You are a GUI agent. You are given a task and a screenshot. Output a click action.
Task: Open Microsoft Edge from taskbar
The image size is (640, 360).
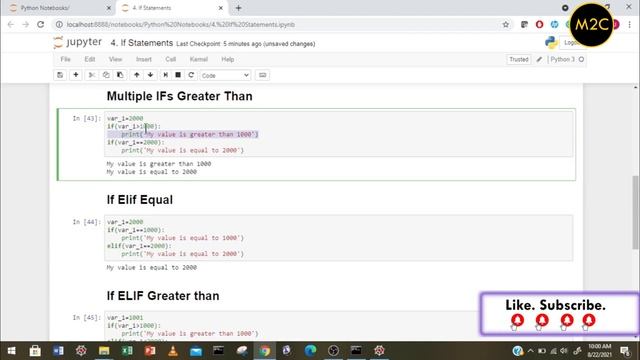coord(311,351)
